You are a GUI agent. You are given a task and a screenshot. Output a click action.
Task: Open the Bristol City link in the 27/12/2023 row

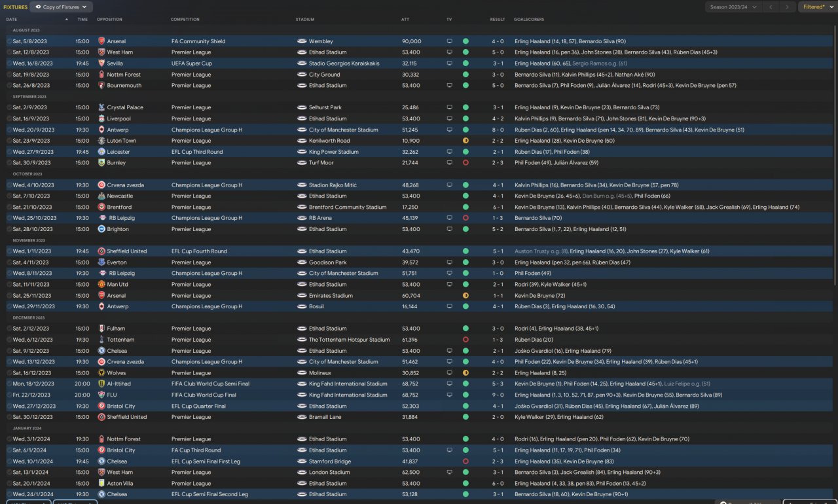click(x=121, y=406)
